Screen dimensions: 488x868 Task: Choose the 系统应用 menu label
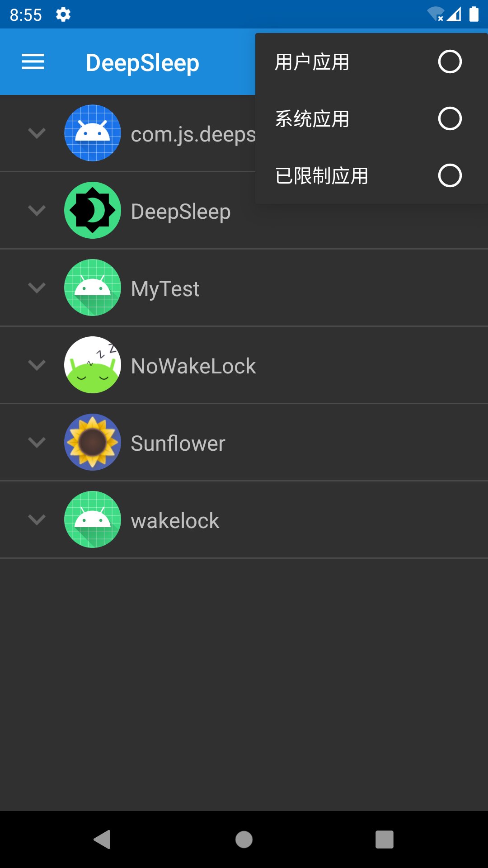[312, 119]
